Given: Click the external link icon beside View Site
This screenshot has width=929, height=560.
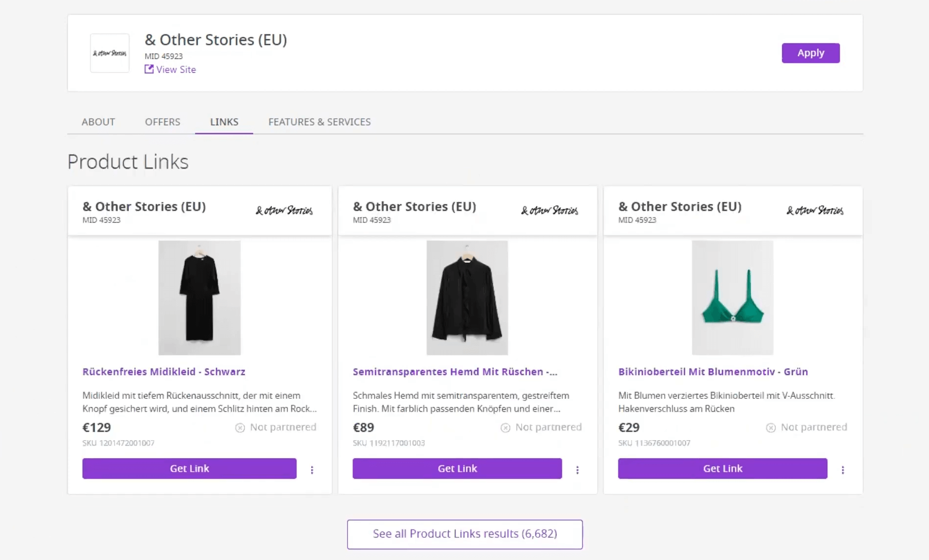Looking at the screenshot, I should 149,69.
